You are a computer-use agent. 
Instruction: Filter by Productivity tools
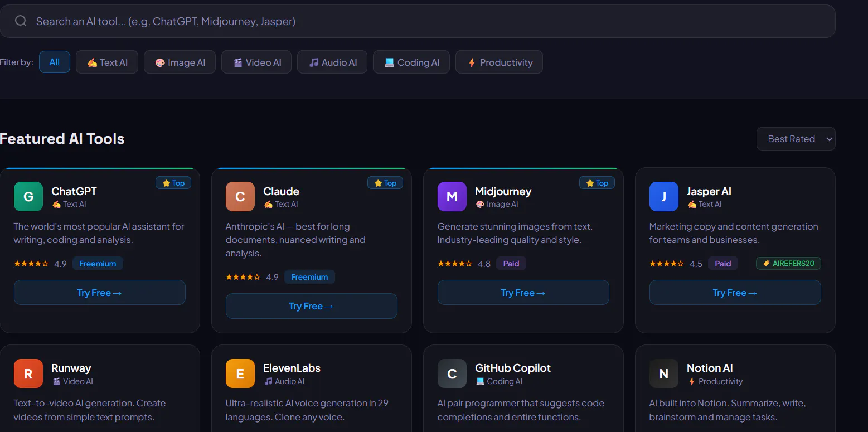(499, 62)
